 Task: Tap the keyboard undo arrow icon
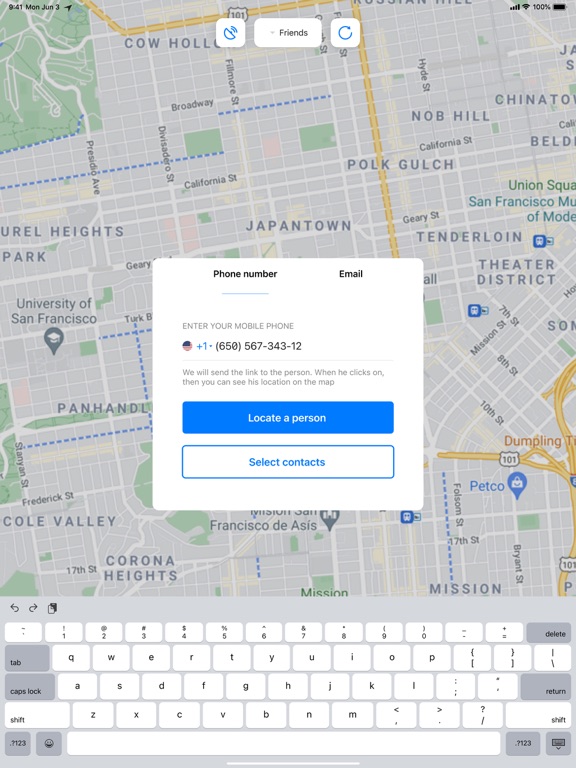[15, 608]
